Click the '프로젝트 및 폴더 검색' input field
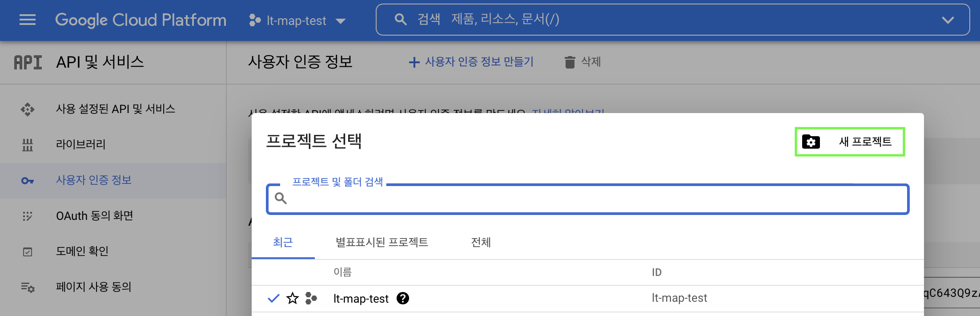 (x=587, y=199)
